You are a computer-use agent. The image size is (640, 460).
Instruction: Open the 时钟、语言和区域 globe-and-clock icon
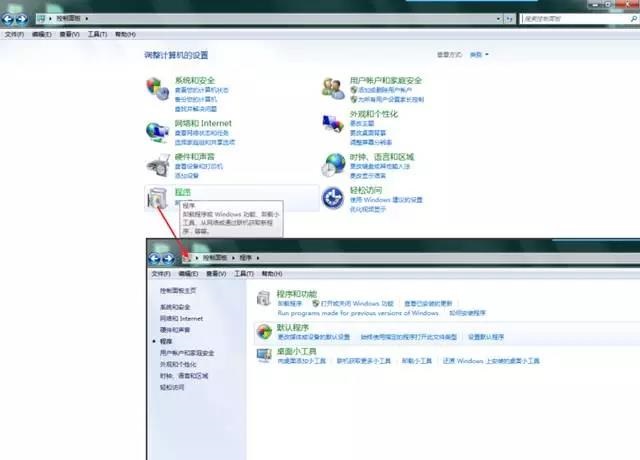click(x=333, y=165)
